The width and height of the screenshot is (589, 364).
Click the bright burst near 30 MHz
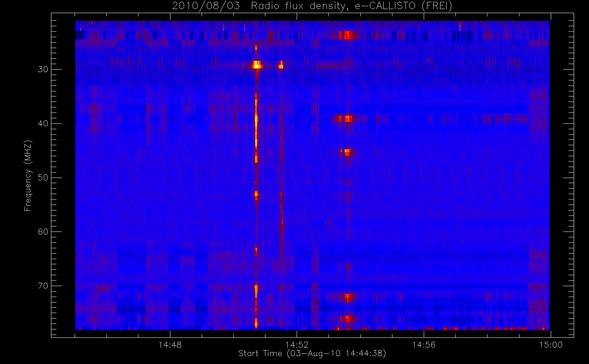tap(257, 65)
